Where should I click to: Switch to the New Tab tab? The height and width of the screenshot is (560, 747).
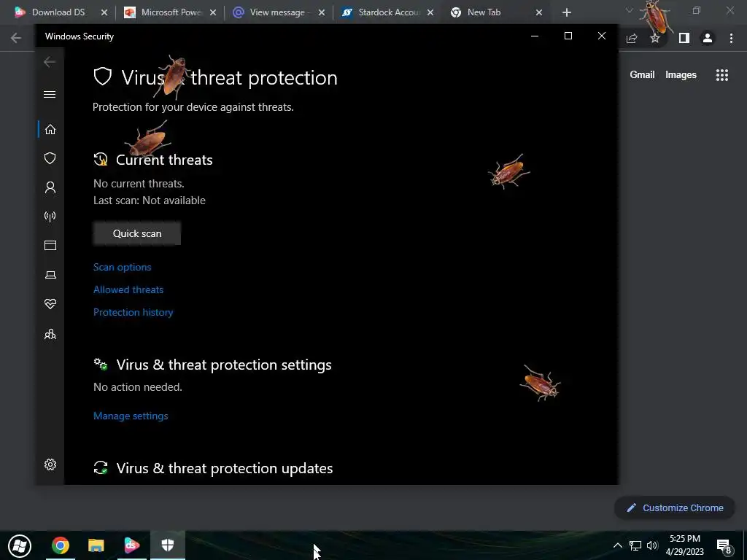[484, 12]
